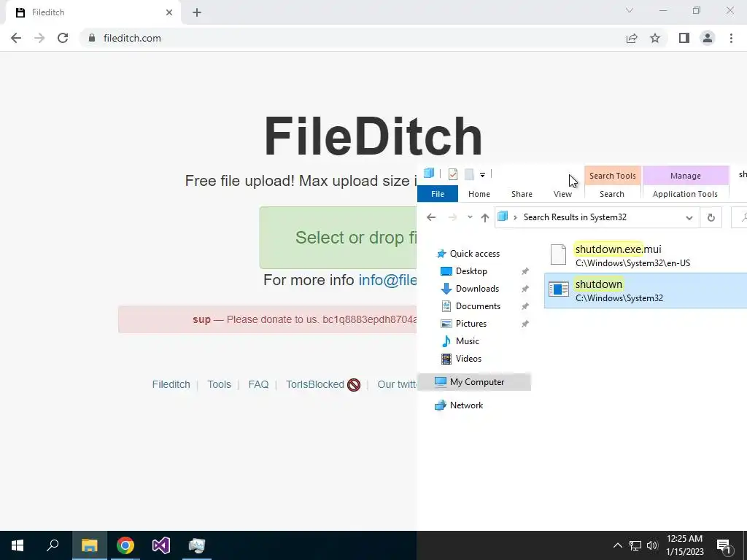Expand breadcrumb chevron before Search Results

pos(515,217)
